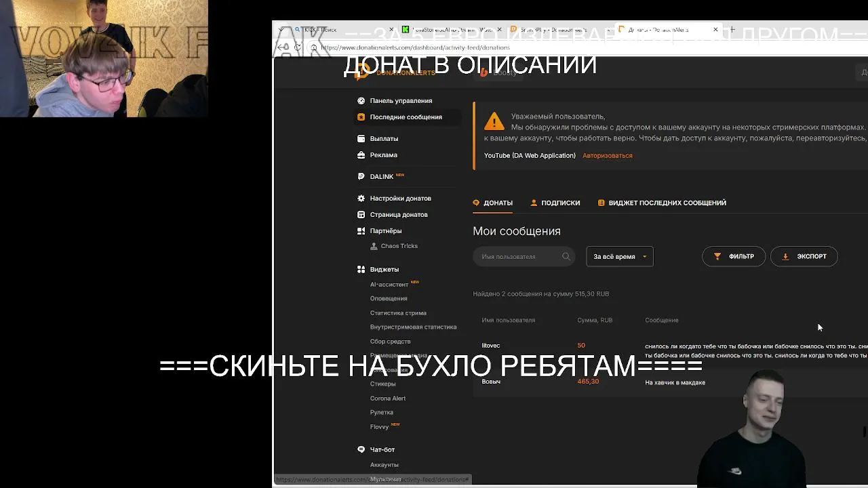
Task: Click donation amount 465,30
Action: pos(588,382)
